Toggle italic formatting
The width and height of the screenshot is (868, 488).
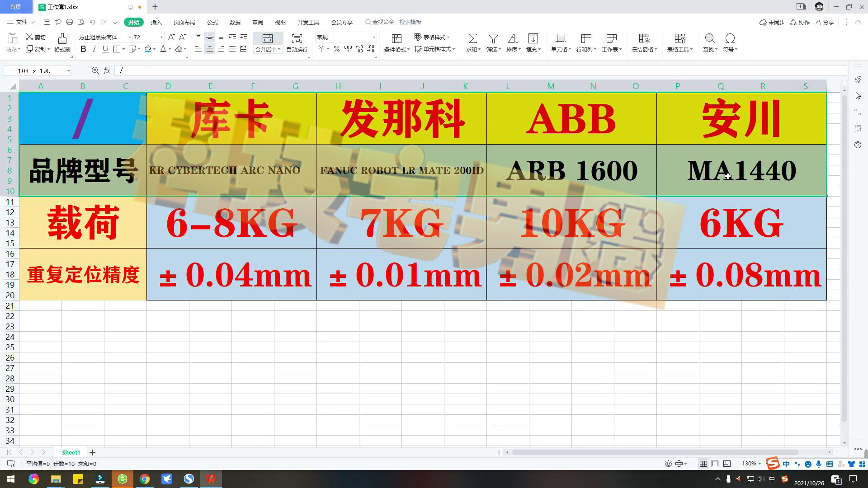(x=94, y=49)
